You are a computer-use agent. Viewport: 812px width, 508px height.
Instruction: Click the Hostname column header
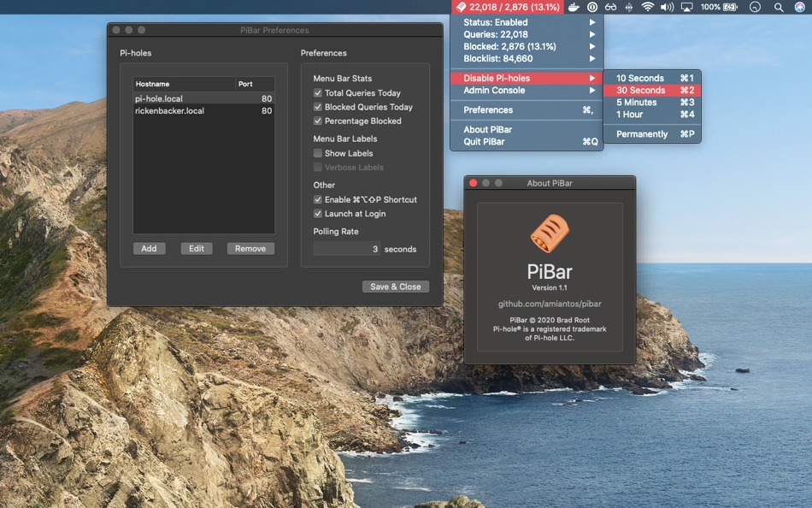point(184,84)
